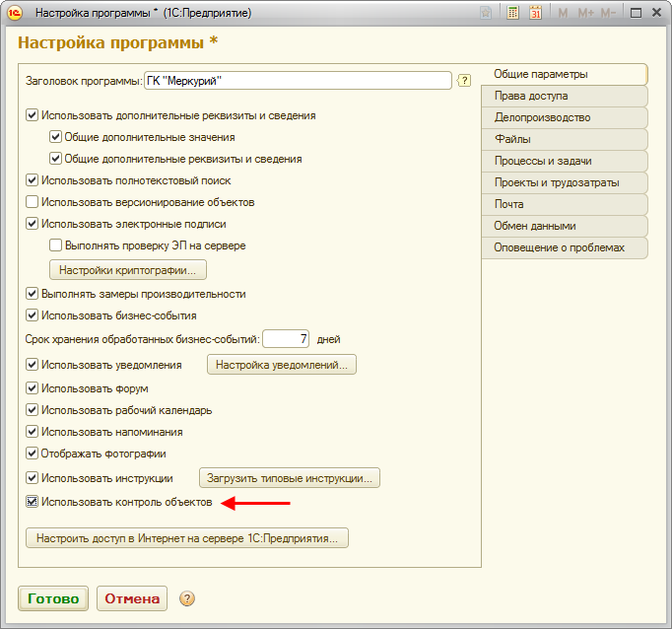Screen dimensions: 672x629
Task: Click the help icon beside program title field
Action: click(x=465, y=81)
